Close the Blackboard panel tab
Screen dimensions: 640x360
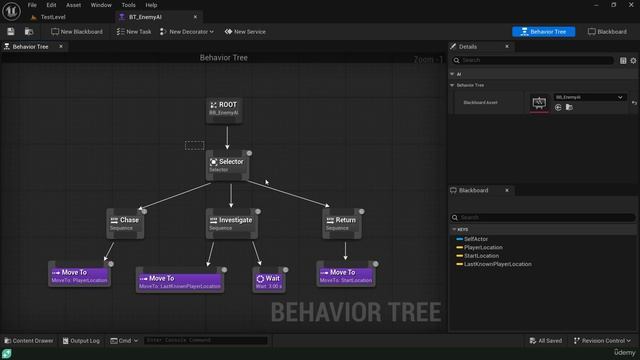tap(507, 190)
